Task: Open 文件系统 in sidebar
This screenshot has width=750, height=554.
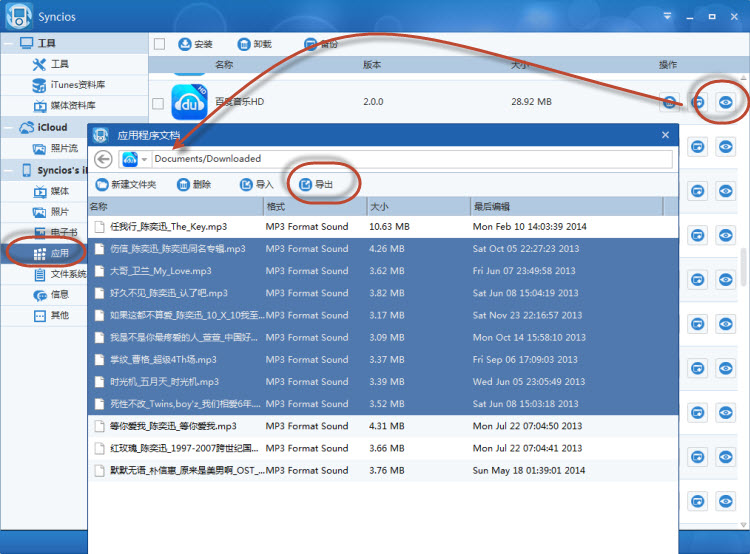Action: pos(59,274)
